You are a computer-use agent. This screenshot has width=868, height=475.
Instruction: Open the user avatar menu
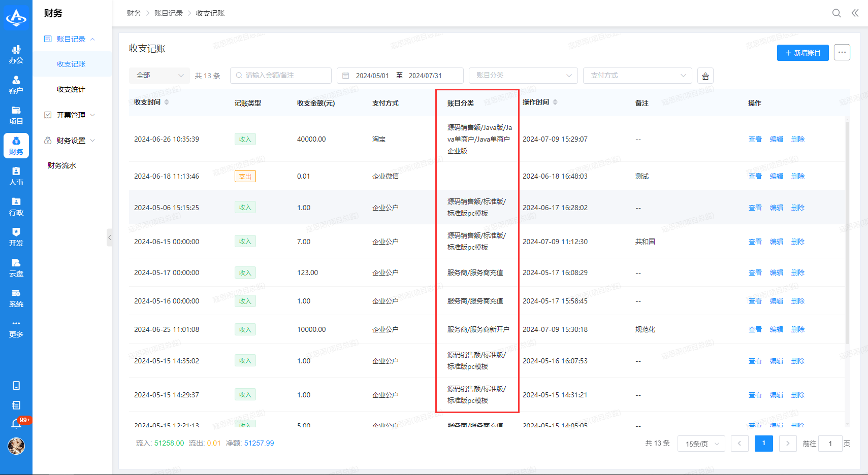pyautogui.click(x=16, y=446)
